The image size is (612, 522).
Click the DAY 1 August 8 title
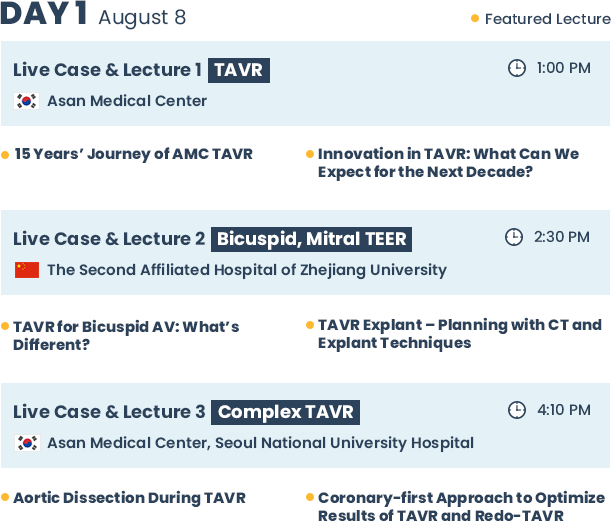tap(93, 15)
